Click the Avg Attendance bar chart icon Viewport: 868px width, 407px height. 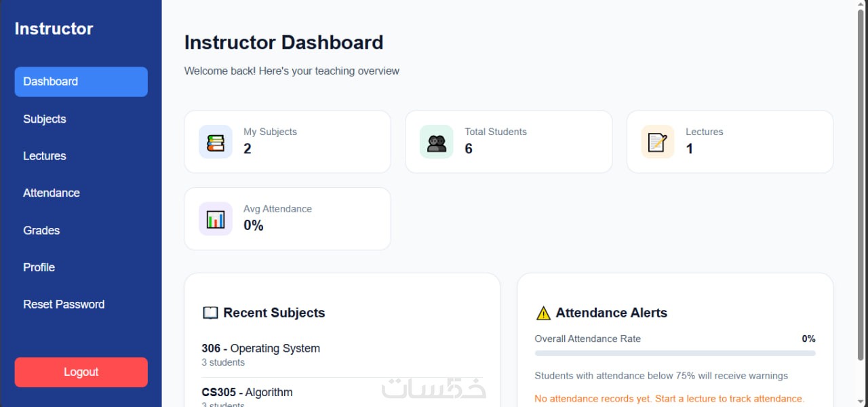click(216, 219)
